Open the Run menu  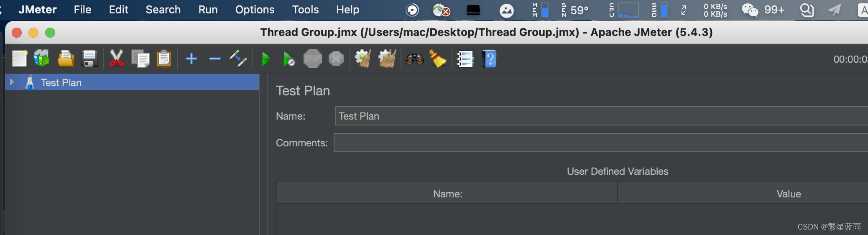click(208, 10)
